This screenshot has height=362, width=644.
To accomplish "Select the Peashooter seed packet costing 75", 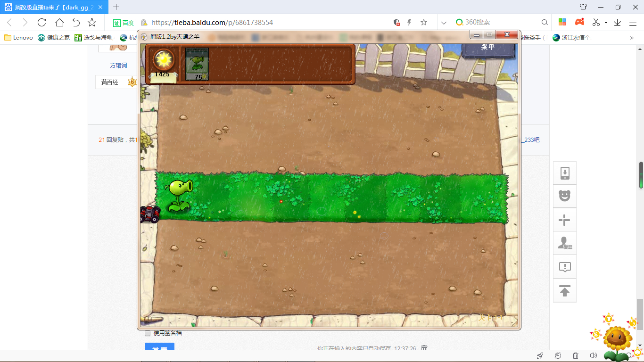I will click(x=197, y=64).
